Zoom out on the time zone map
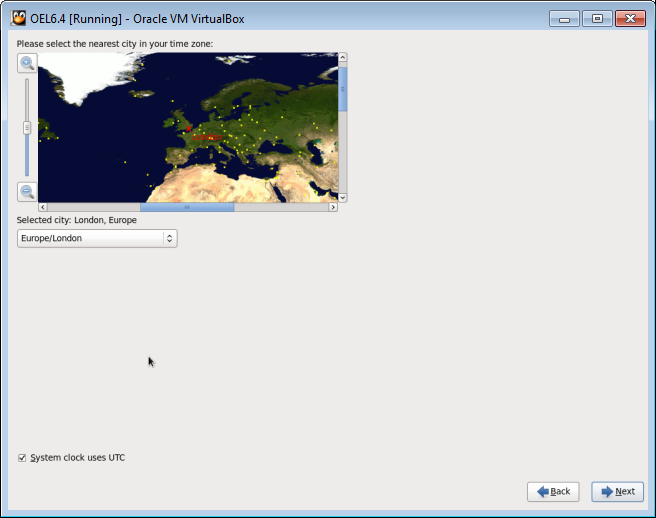The image size is (656, 518). [x=27, y=192]
